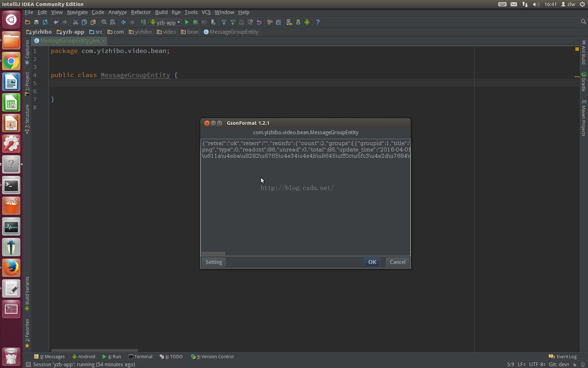The width and height of the screenshot is (588, 368).
Task: Open the VCS menu
Action: coord(206,12)
